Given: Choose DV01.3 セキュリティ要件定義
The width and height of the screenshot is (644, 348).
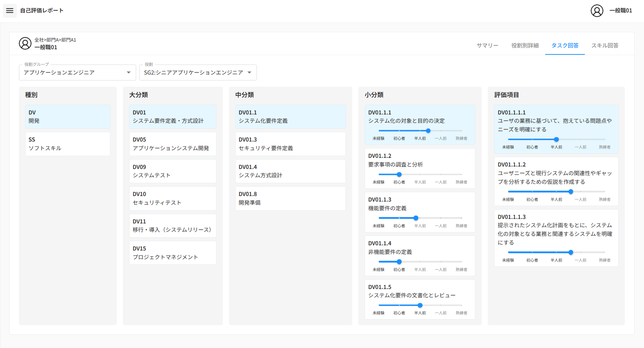Looking at the screenshot, I should tap(291, 144).
